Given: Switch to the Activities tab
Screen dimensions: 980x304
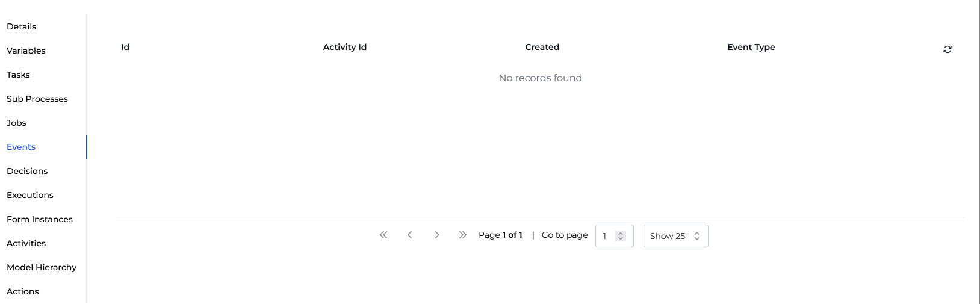Looking at the screenshot, I should pos(26,243).
